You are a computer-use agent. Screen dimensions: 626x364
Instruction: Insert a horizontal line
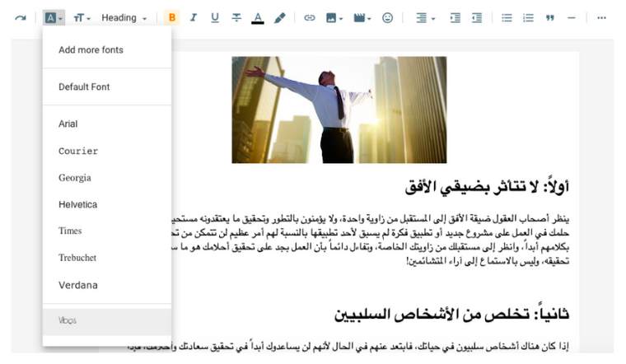click(x=572, y=18)
